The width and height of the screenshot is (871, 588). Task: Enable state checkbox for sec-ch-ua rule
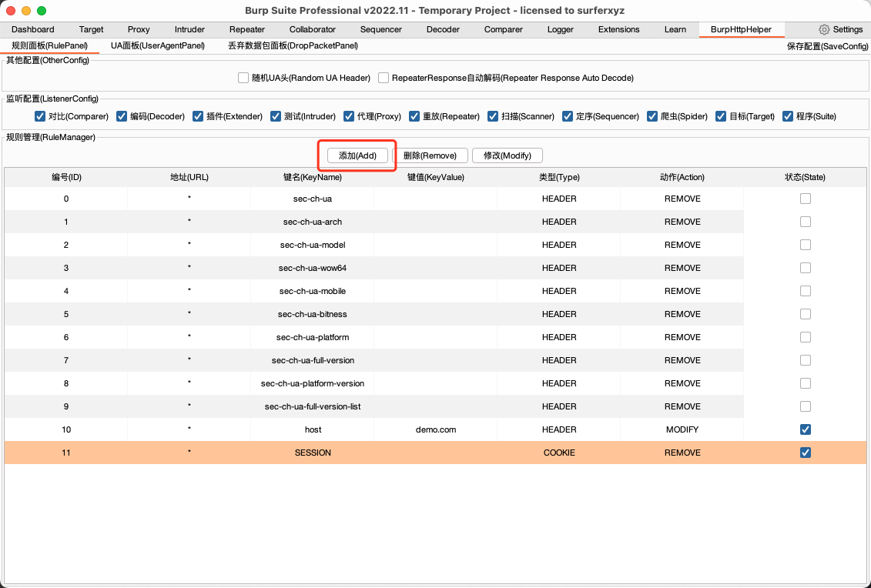click(806, 199)
